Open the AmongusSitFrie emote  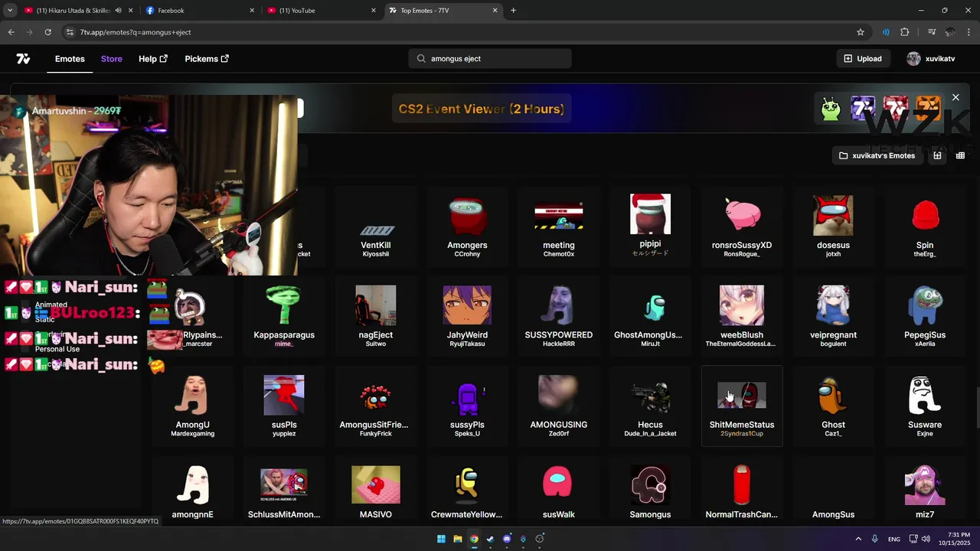[376, 406]
